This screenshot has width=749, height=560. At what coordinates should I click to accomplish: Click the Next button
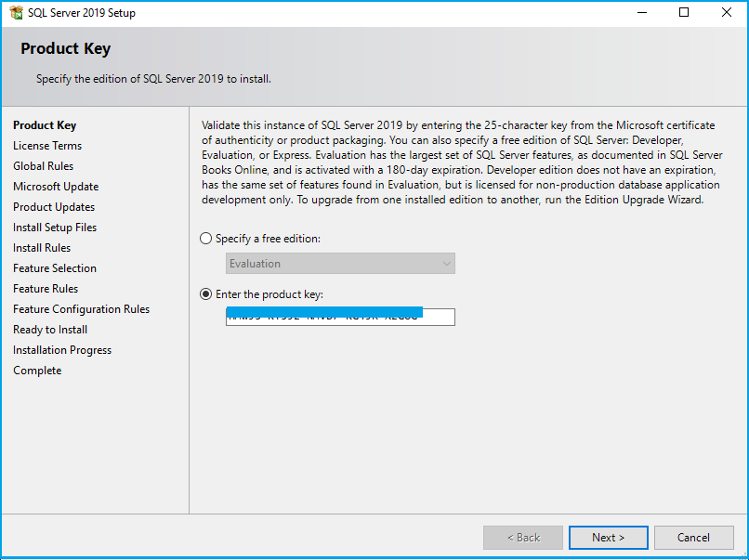click(x=608, y=538)
